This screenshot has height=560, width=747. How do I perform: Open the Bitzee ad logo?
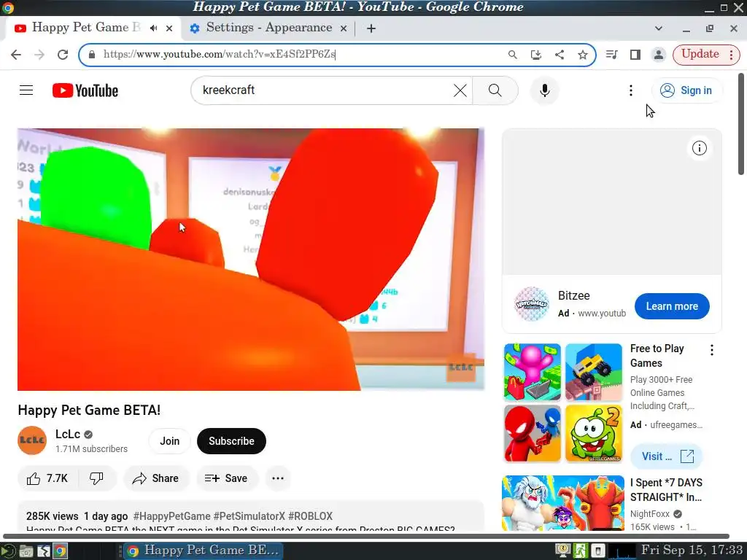tap(532, 304)
